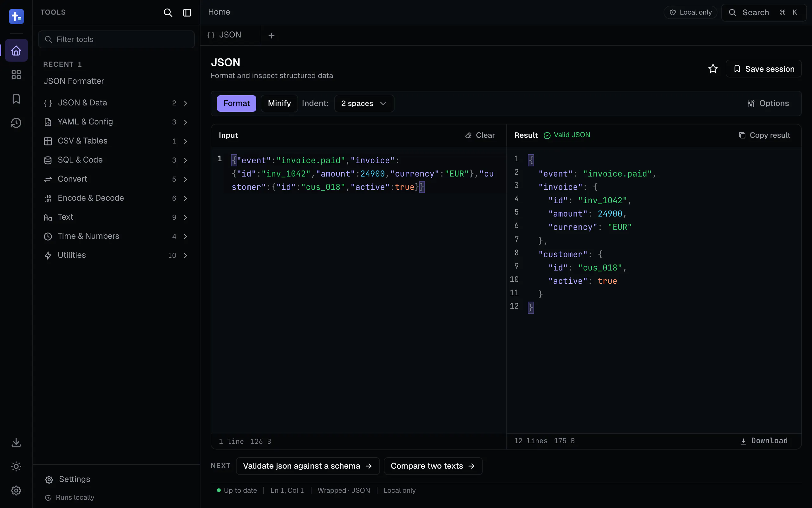The width and height of the screenshot is (812, 508).
Task: Toggle the light/dark theme sun icon
Action: [16, 466]
